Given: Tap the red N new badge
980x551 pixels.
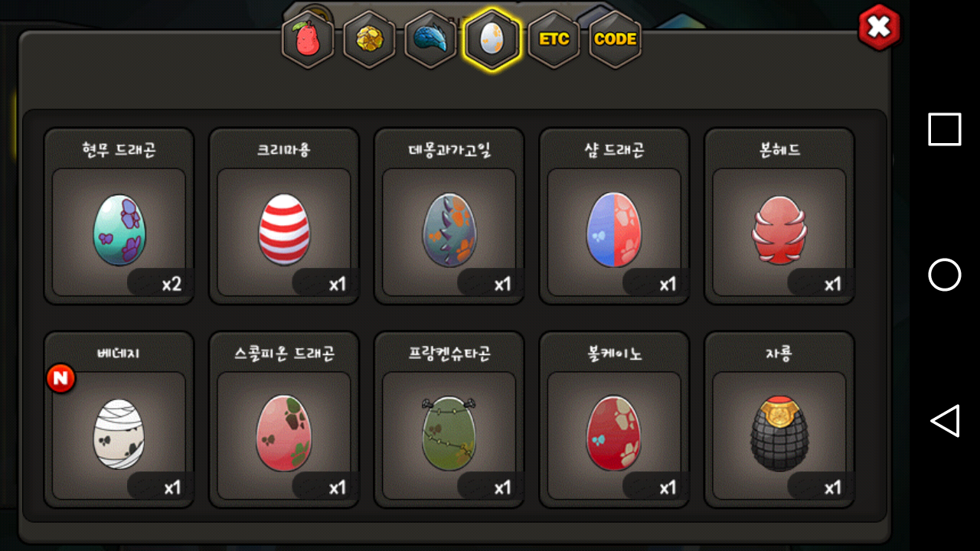Looking at the screenshot, I should (x=60, y=378).
